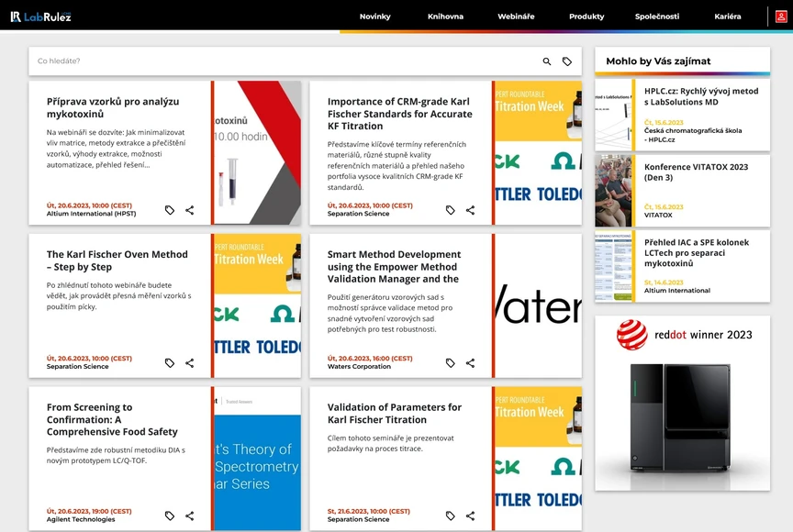
Task: Click the blue Spectrometry Series thumbnail
Action: coord(257,459)
